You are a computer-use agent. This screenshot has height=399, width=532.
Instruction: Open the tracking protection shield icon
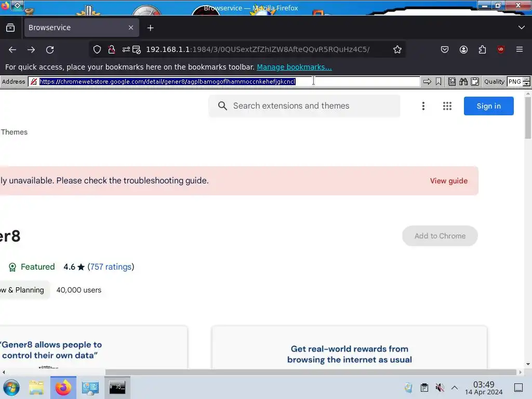(97, 49)
